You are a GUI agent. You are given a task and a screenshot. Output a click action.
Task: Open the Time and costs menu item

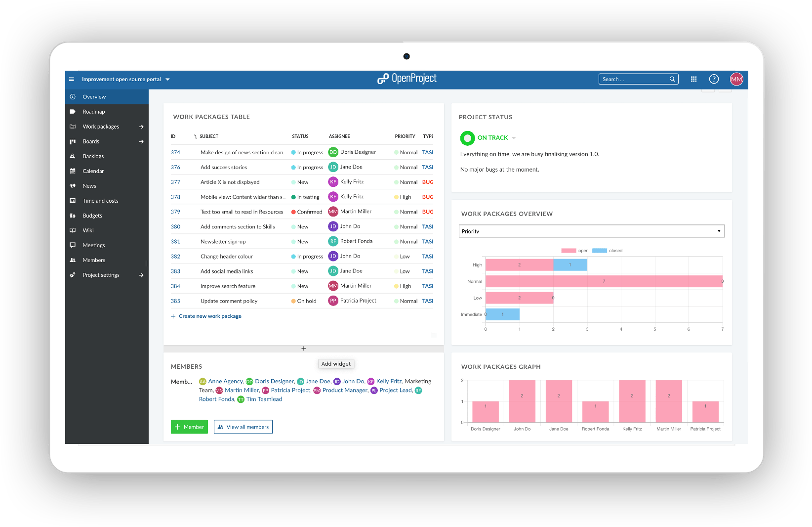point(100,201)
